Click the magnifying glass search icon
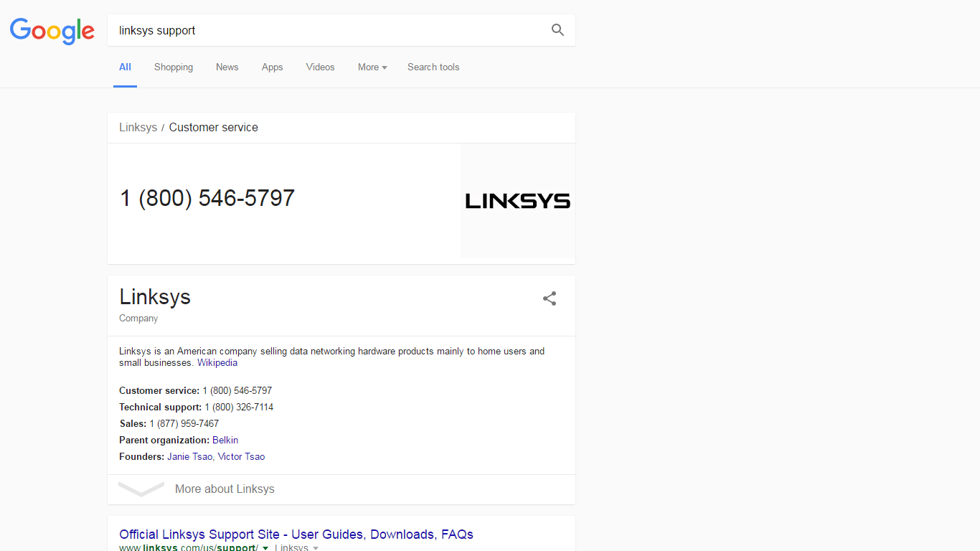 click(557, 30)
